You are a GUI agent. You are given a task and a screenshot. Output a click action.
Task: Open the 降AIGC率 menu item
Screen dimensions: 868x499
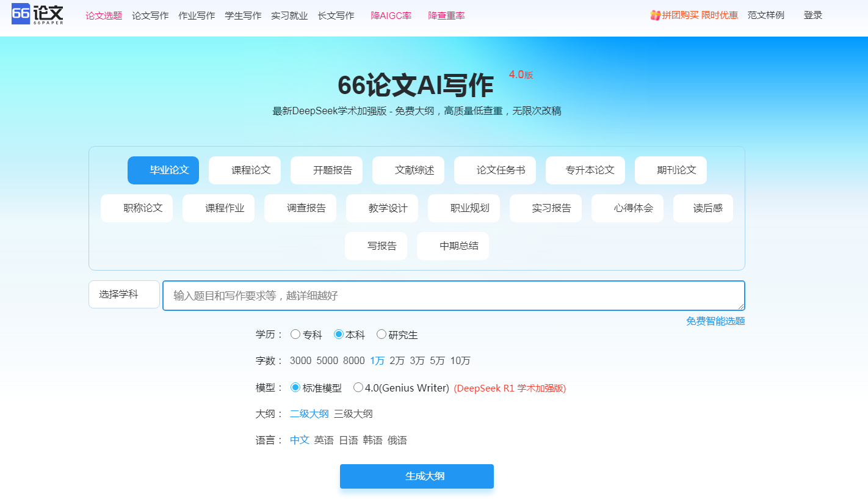pos(391,15)
